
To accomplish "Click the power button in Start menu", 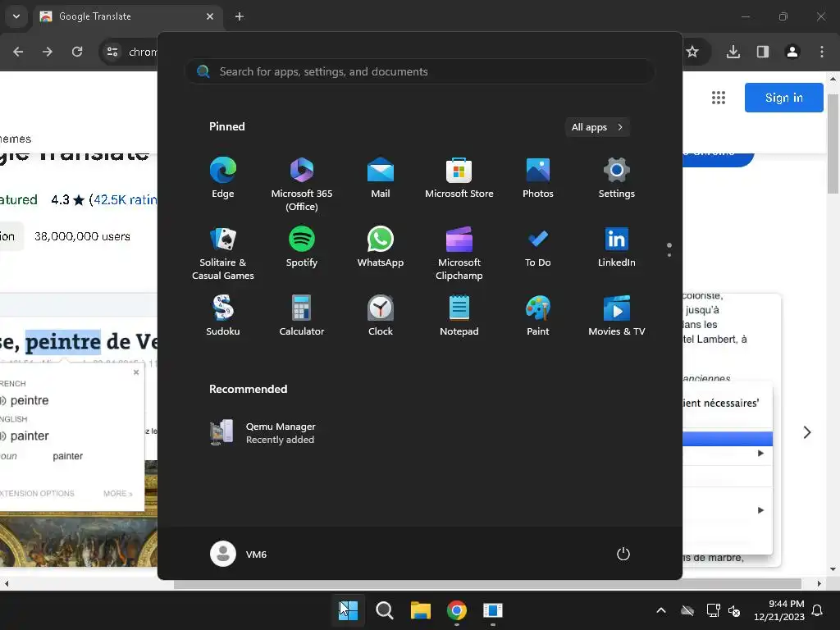I will coord(623,554).
